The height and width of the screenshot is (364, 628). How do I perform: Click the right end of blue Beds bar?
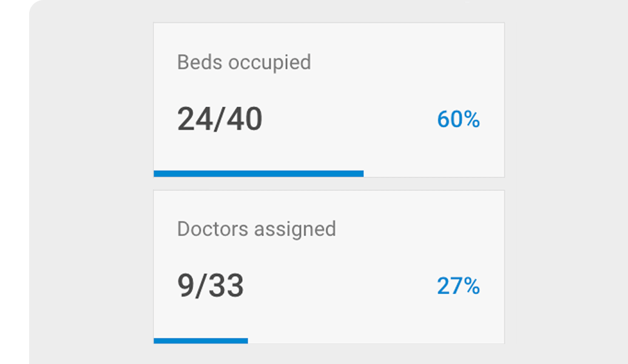click(360, 174)
